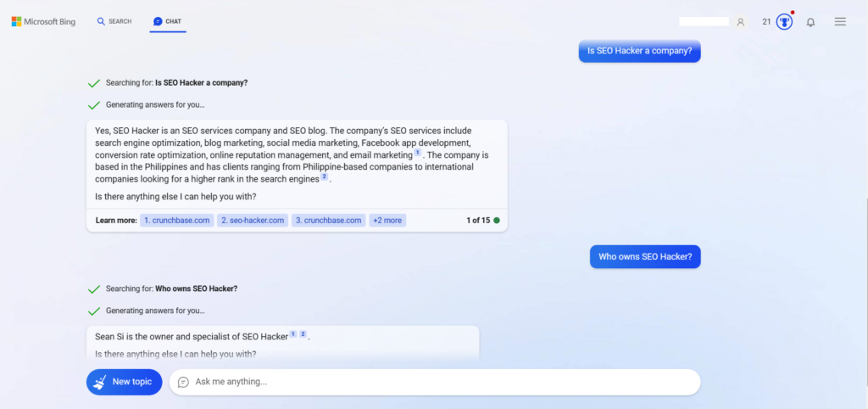The width and height of the screenshot is (868, 409).
Task: Click the user account profile icon
Action: (x=740, y=22)
